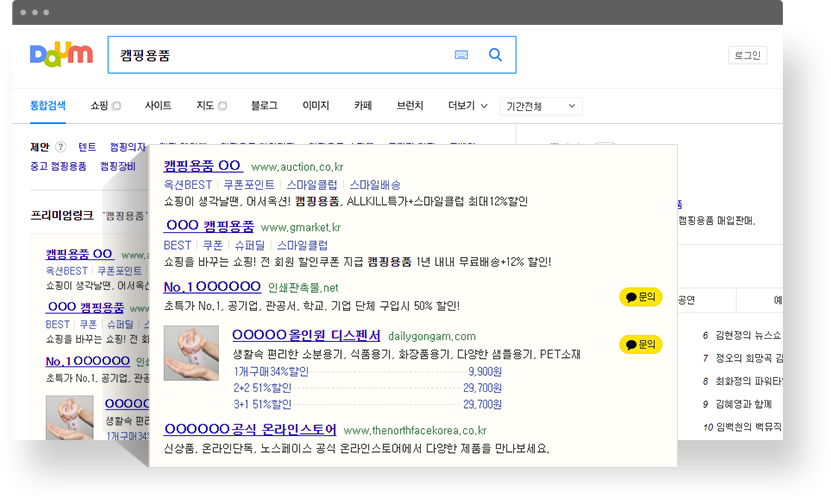Click ranking item 9 김혜영과 함께
The width and height of the screenshot is (831, 500).
pyautogui.click(x=737, y=404)
